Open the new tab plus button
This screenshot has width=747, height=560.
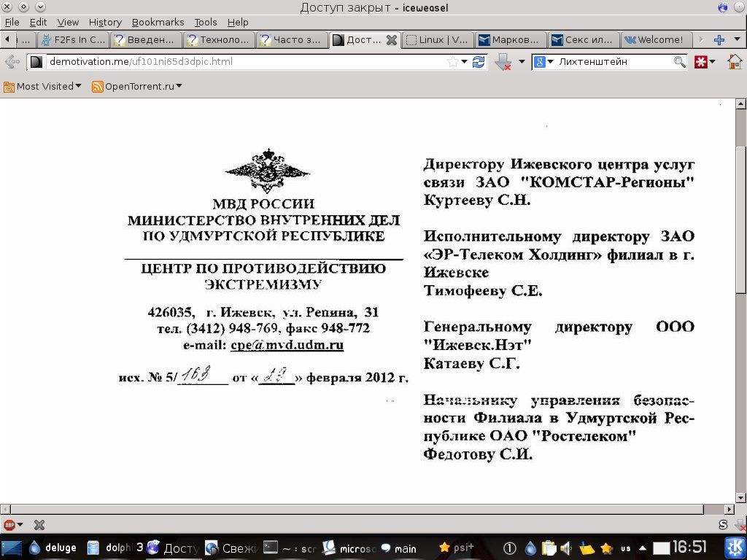pos(719,40)
